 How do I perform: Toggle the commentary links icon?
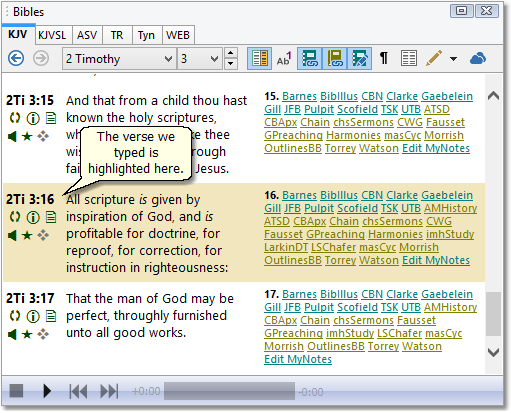[x=310, y=59]
